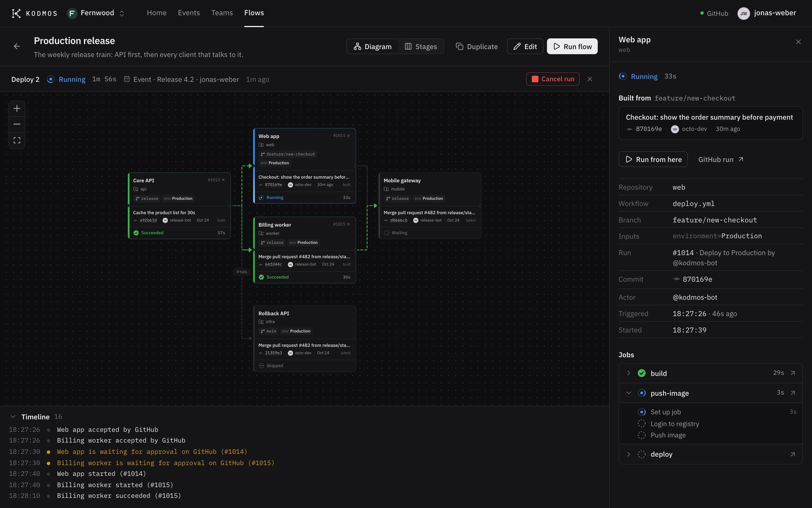Duplicate this flow
This screenshot has width=812, height=508.
click(x=476, y=46)
